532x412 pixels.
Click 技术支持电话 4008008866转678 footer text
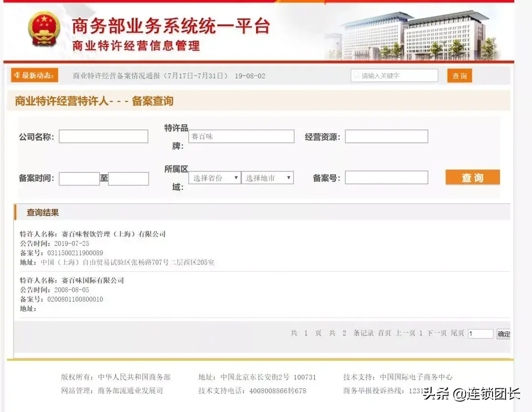pyautogui.click(x=252, y=391)
